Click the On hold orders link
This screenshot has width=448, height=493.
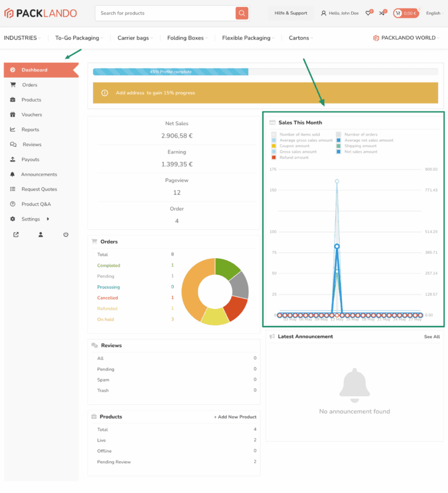(105, 319)
